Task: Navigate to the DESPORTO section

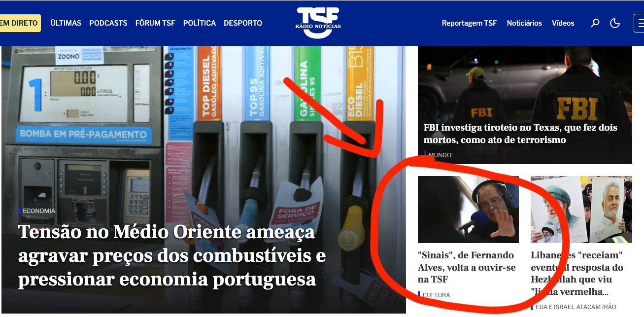Action: [x=243, y=23]
